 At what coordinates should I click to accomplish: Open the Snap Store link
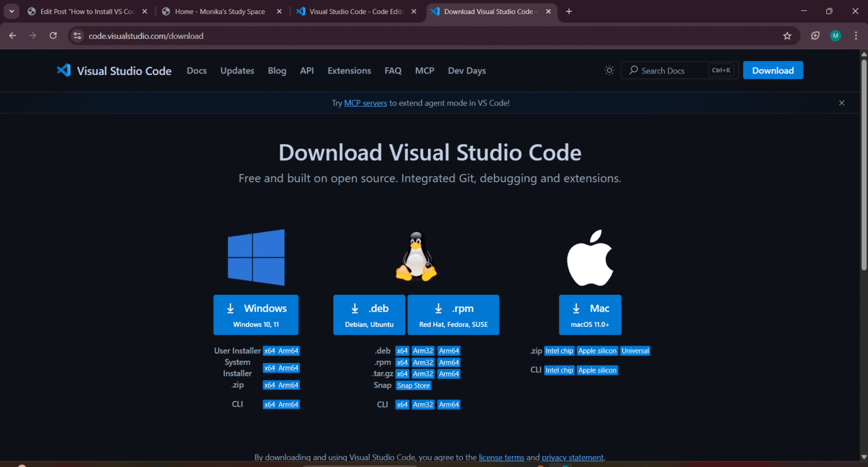click(413, 385)
